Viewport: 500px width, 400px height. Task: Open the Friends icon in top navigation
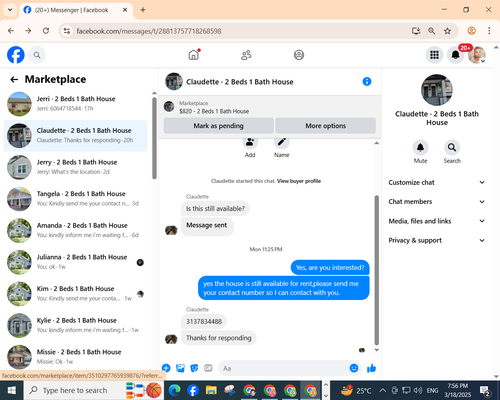[246, 55]
